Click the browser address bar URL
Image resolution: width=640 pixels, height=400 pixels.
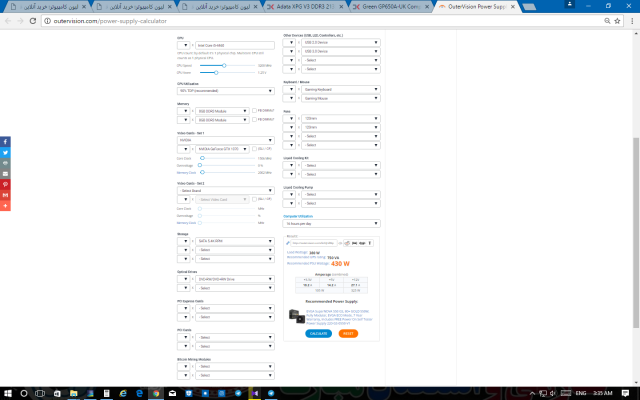click(110, 21)
